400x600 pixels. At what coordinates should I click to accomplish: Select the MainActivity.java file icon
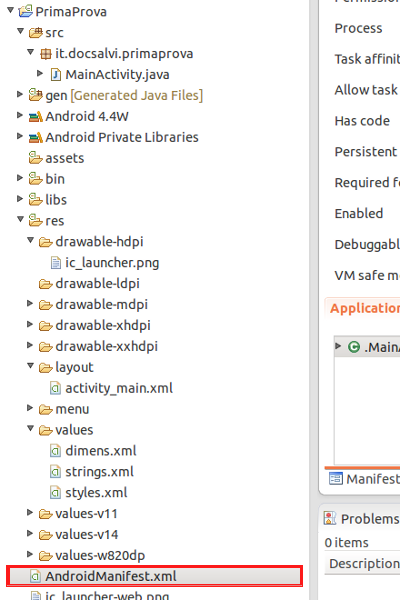pyautogui.click(x=56, y=75)
